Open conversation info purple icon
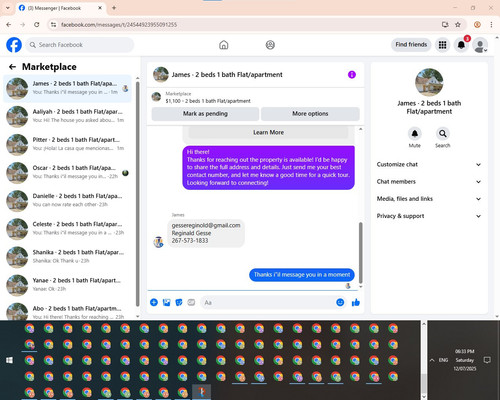The width and height of the screenshot is (500, 400). [352, 75]
